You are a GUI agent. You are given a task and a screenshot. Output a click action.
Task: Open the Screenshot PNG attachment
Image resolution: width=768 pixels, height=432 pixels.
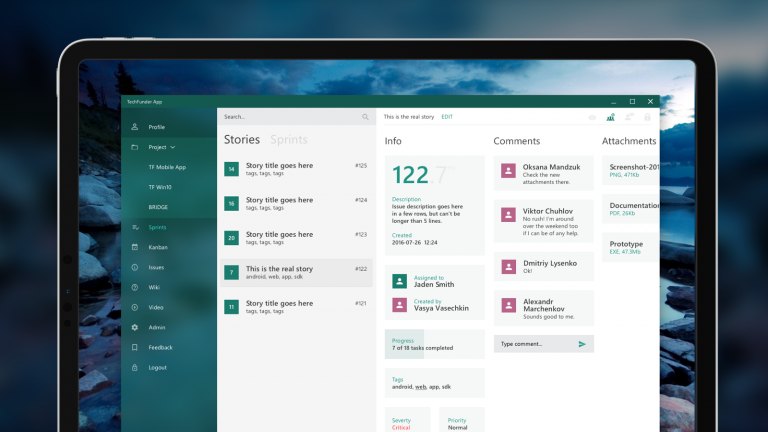pyautogui.click(x=631, y=170)
